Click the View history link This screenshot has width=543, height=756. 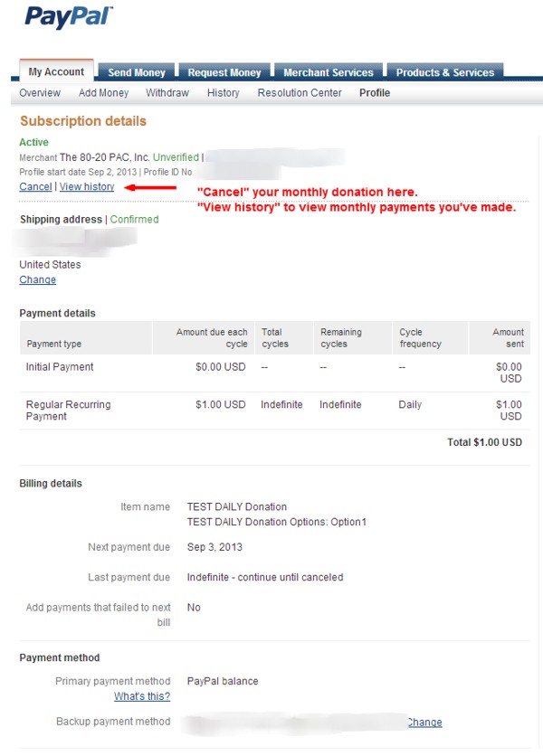coord(87,186)
